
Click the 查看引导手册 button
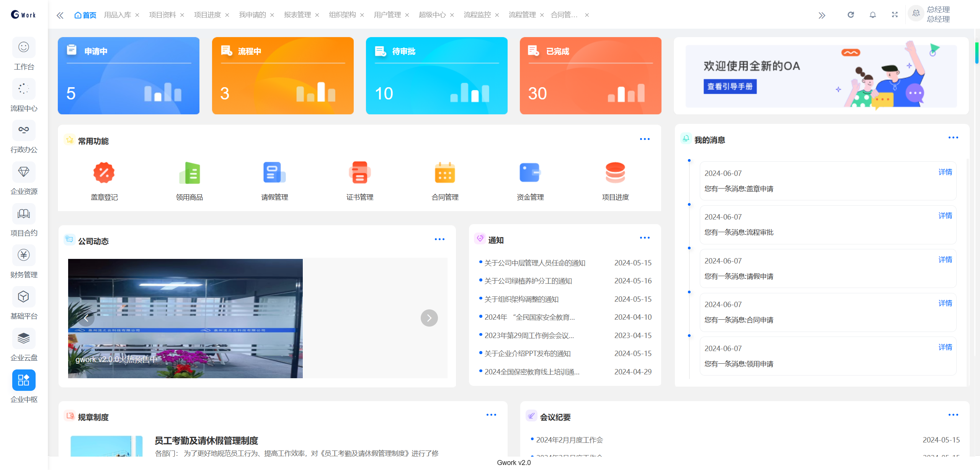[x=730, y=87]
